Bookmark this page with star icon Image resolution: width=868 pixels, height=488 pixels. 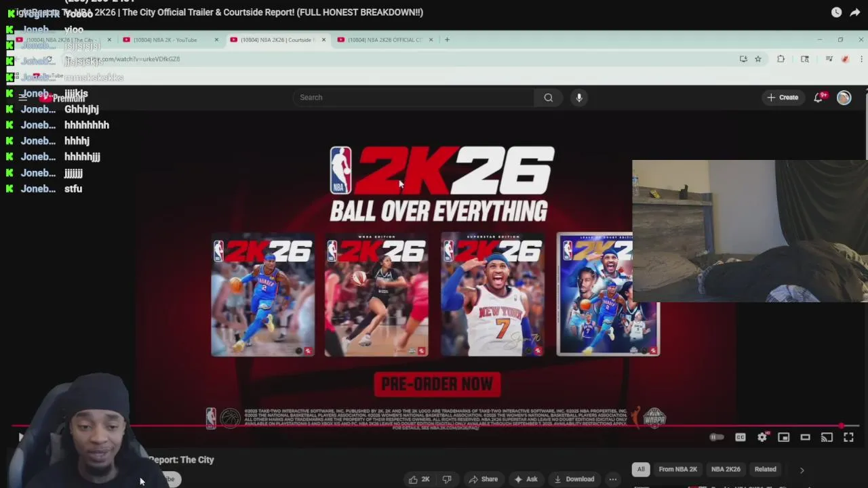(x=758, y=59)
